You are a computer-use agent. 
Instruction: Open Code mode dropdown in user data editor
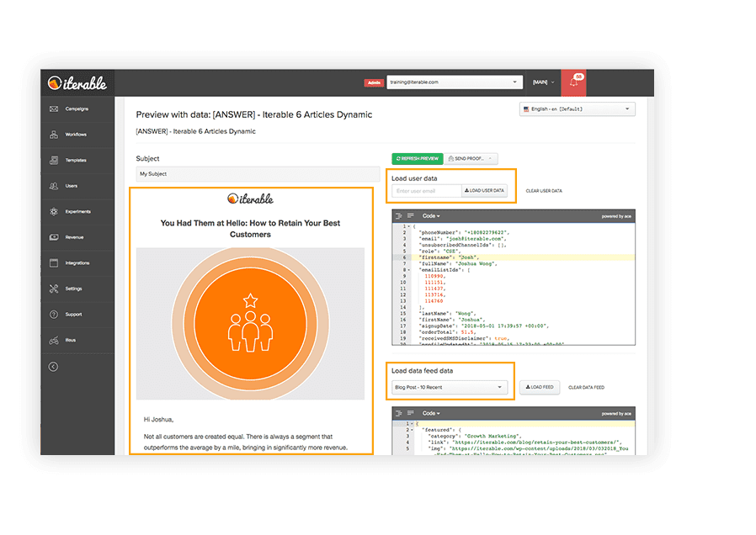coord(431,216)
